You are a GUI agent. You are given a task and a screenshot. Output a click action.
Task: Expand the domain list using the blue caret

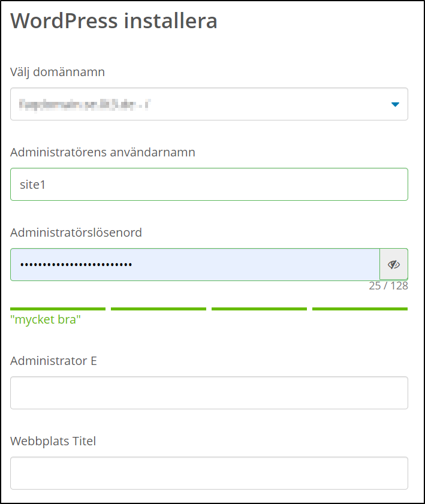click(394, 104)
